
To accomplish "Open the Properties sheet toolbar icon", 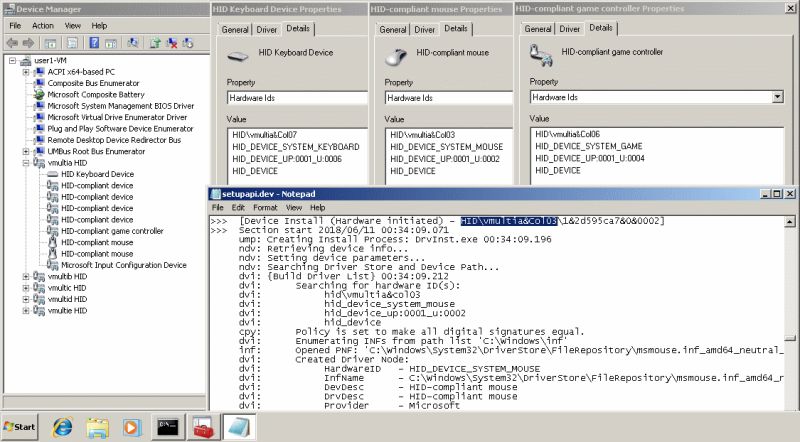I will pyautogui.click(x=72, y=43).
